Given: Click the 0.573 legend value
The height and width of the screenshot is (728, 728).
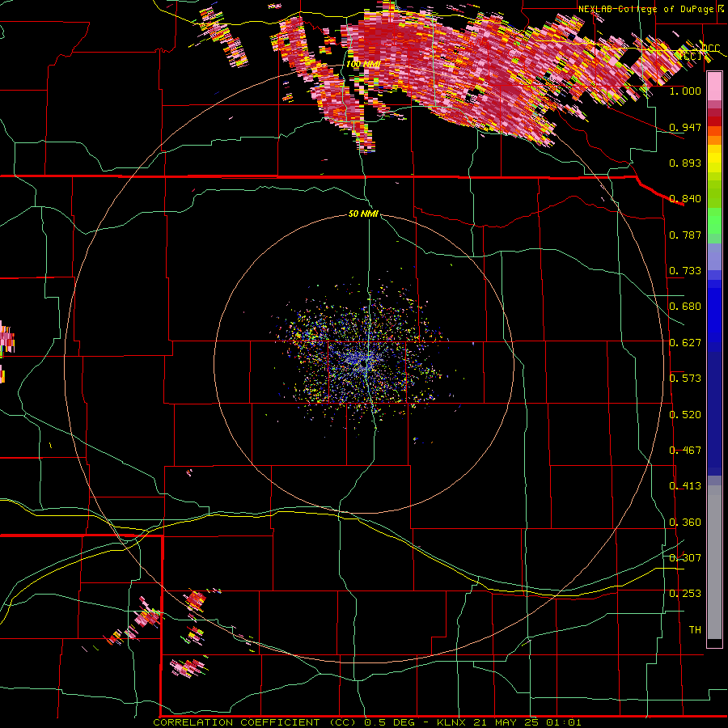Looking at the screenshot, I should pyautogui.click(x=685, y=379).
